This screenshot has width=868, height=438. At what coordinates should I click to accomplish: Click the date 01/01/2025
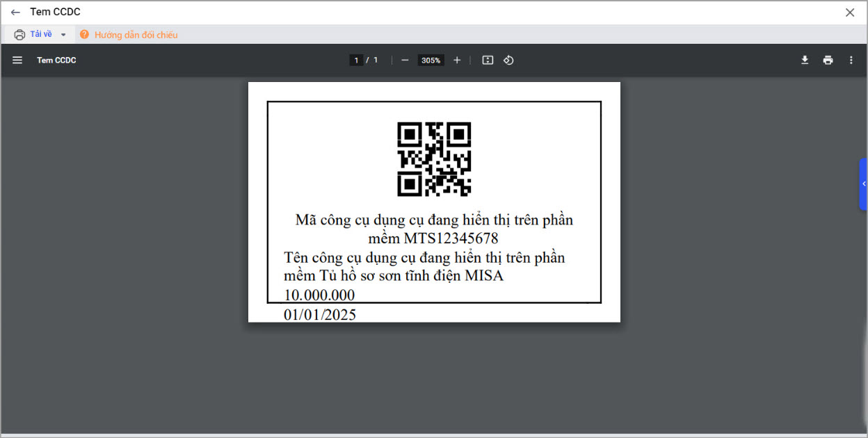coord(320,315)
